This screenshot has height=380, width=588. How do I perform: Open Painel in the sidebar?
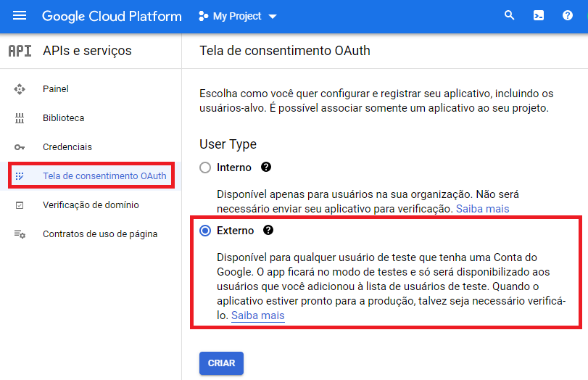pyautogui.click(x=56, y=89)
